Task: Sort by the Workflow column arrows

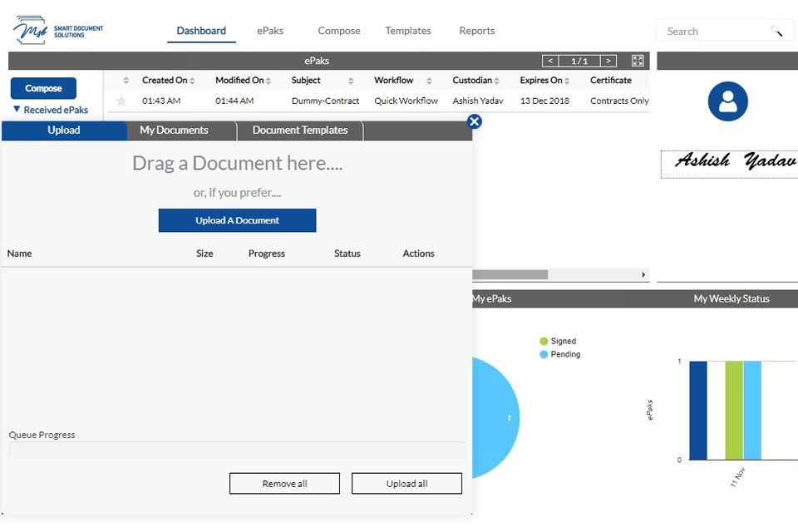Action: [429, 81]
